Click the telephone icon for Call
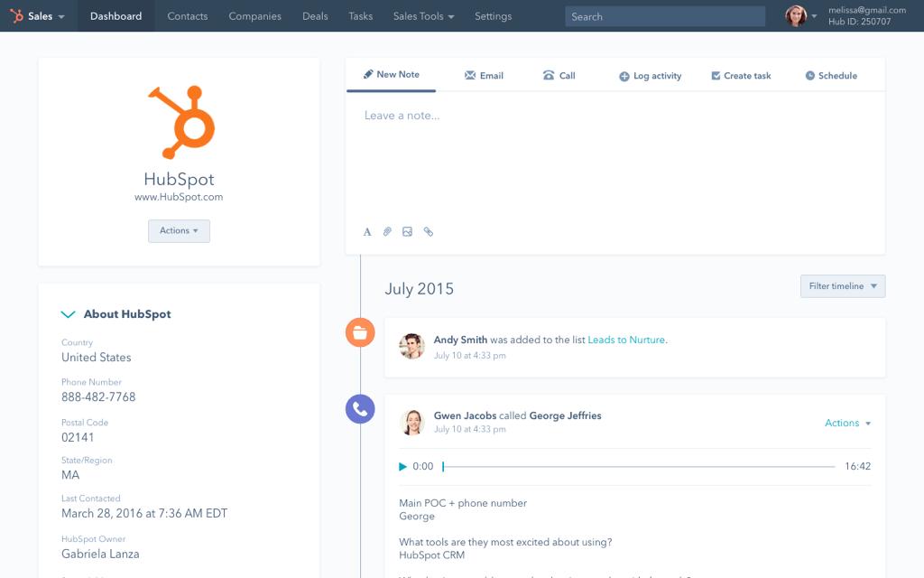This screenshot has width=924, height=578. tap(548, 75)
